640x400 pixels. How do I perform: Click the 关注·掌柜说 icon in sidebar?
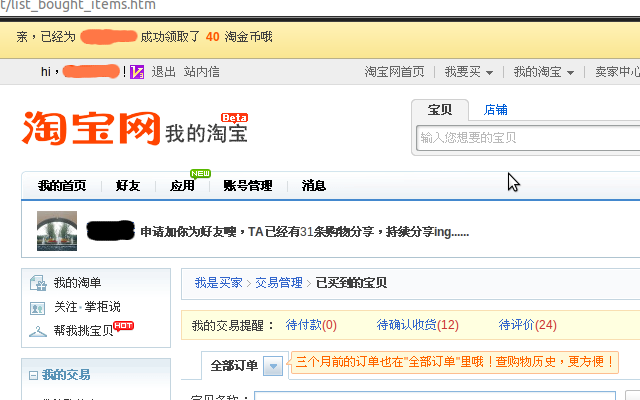click(x=38, y=308)
